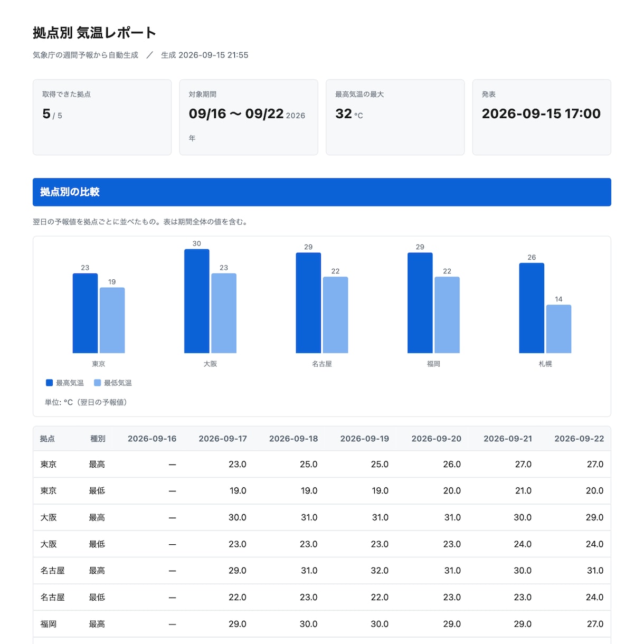The height and width of the screenshot is (644, 644).
Task: Click the 拠点別 気温レポート page title
Action: pyautogui.click(x=94, y=33)
